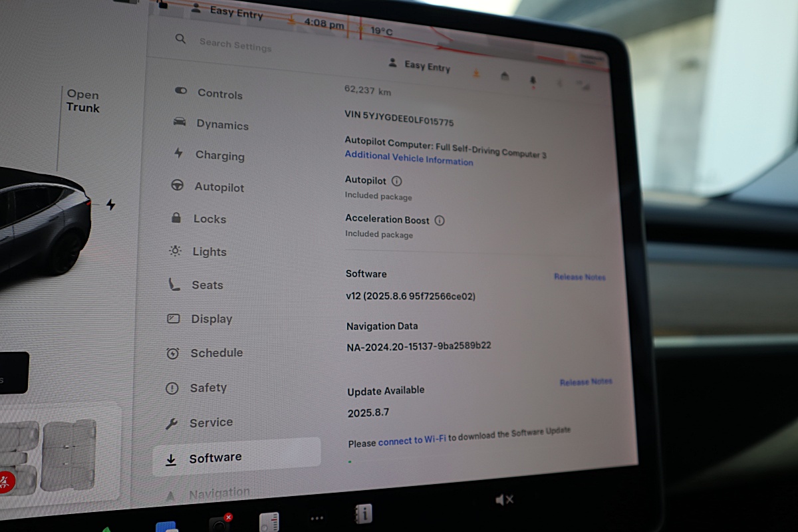Open the blue app icon in bottom bar
The height and width of the screenshot is (532, 798).
pos(166,526)
